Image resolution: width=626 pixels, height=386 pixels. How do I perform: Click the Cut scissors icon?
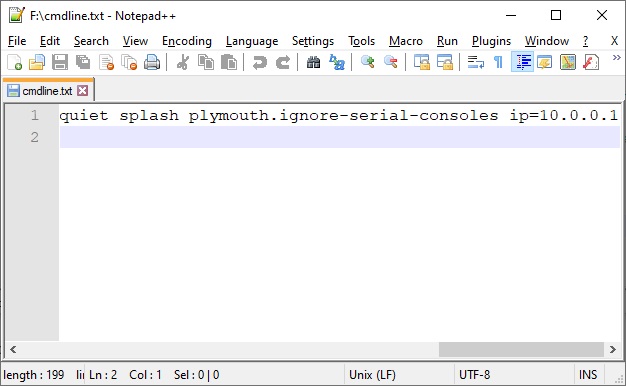[183, 62]
